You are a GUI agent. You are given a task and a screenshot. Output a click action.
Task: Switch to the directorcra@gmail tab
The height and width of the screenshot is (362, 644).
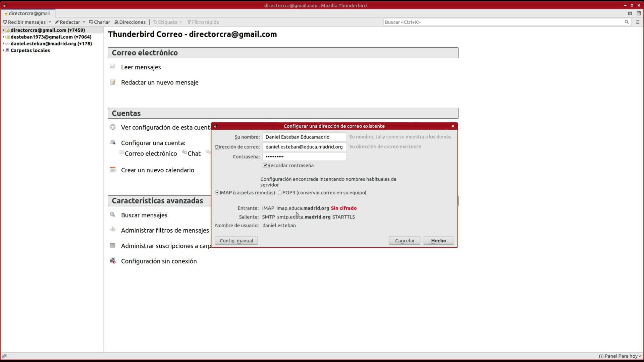[x=28, y=13]
